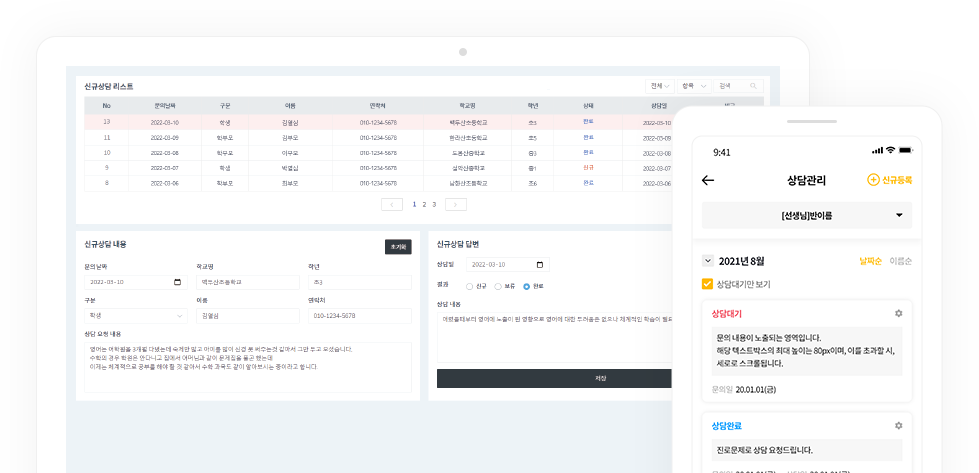Click the 상태 column header
This screenshot has width=979, height=473.
coord(588,106)
